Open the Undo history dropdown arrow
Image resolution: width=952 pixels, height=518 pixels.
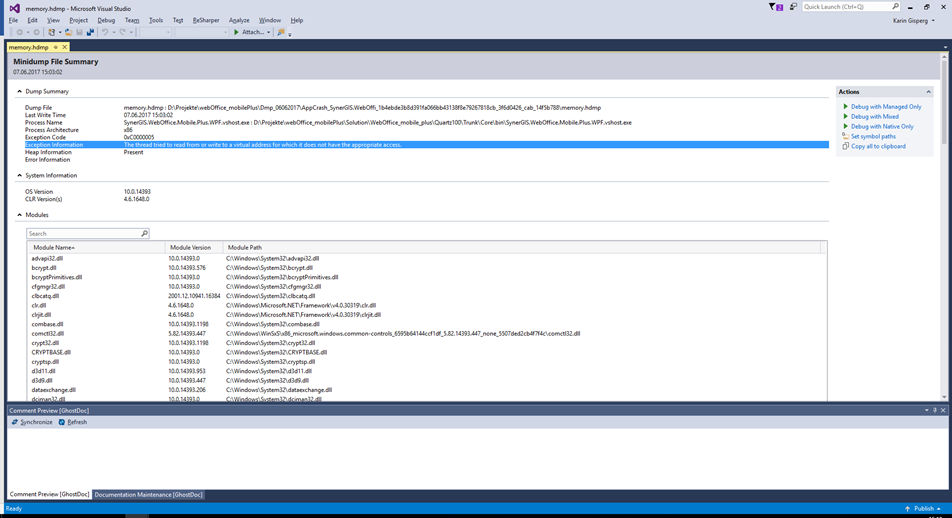coord(114,32)
